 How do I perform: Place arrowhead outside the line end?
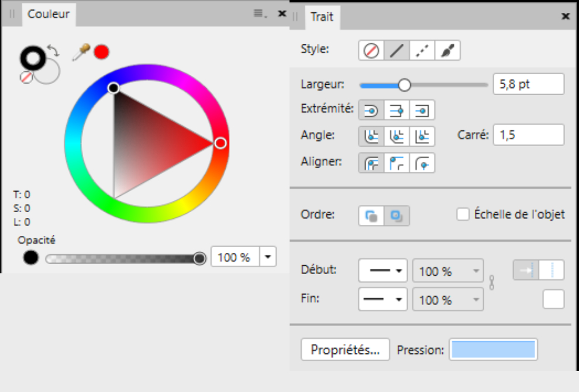coord(552,270)
